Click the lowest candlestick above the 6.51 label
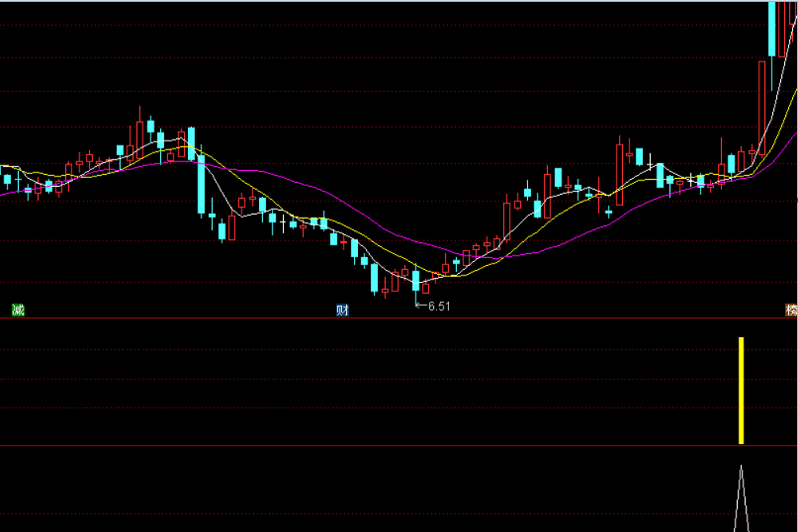This screenshot has height=532, width=798. coord(415,283)
